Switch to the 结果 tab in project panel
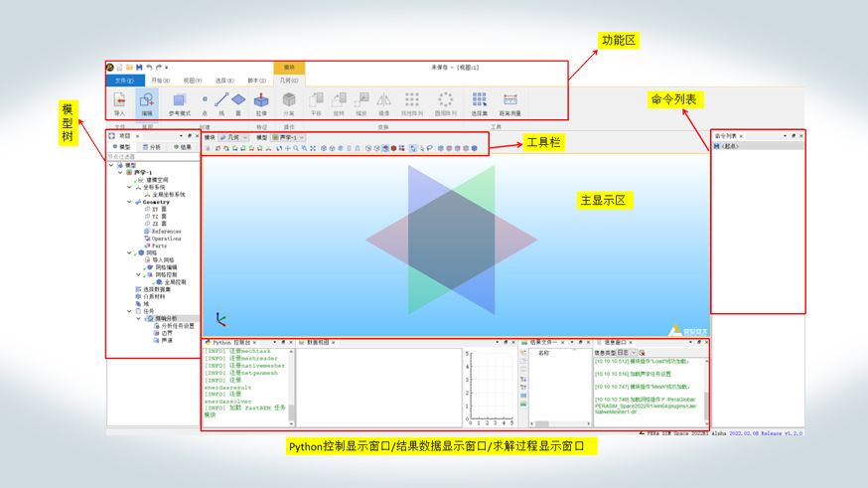Image resolution: width=868 pixels, height=488 pixels. coord(183,147)
